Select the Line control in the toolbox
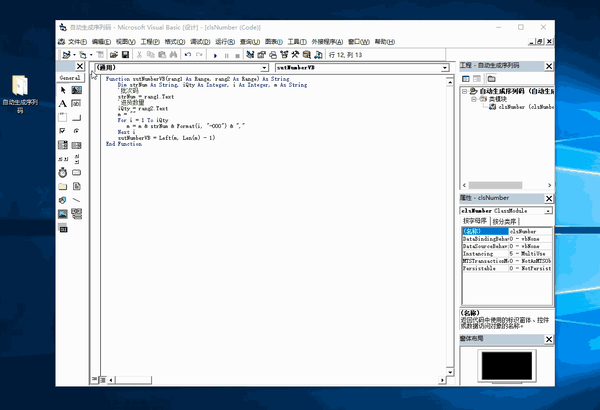The image size is (600, 410). pos(77,200)
